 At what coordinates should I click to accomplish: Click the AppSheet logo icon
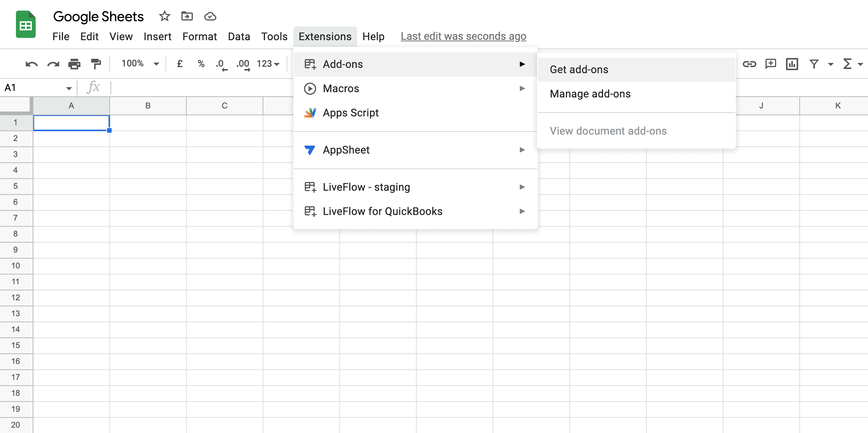(310, 150)
